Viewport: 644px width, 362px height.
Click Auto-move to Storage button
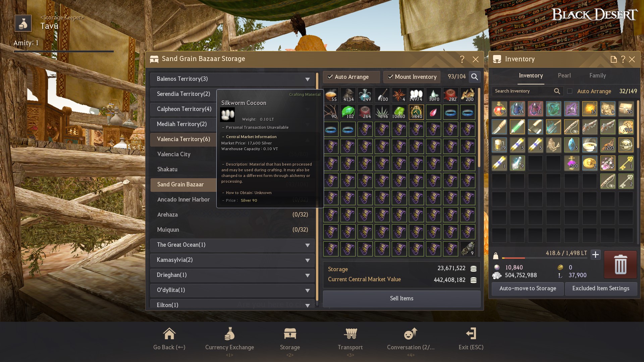[528, 289]
